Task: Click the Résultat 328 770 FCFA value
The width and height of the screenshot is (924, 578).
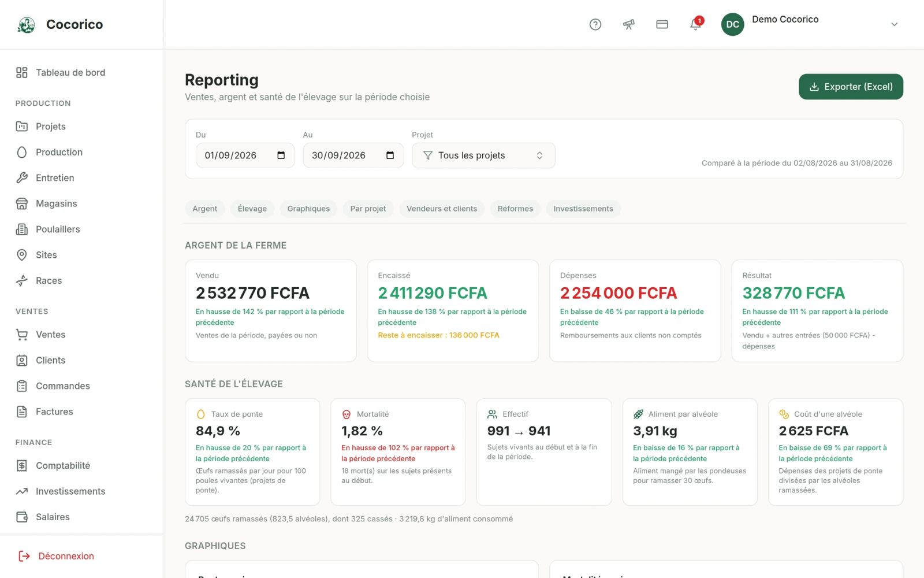Action: tap(793, 293)
